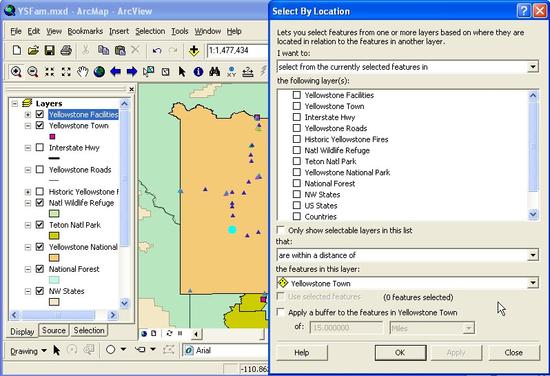Click the New Map File icon
The width and height of the screenshot is (550, 376).
pyautogui.click(x=16, y=51)
